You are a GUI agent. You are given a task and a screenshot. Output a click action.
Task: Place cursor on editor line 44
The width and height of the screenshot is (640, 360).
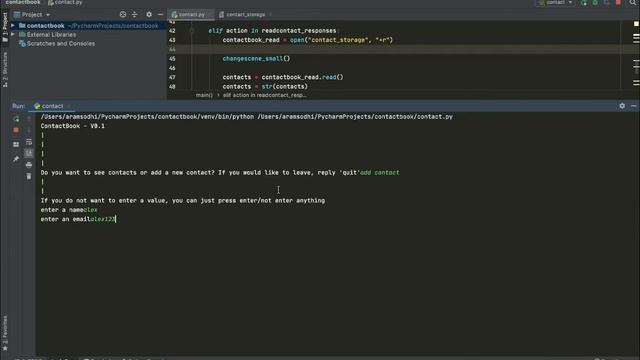(x=400, y=49)
